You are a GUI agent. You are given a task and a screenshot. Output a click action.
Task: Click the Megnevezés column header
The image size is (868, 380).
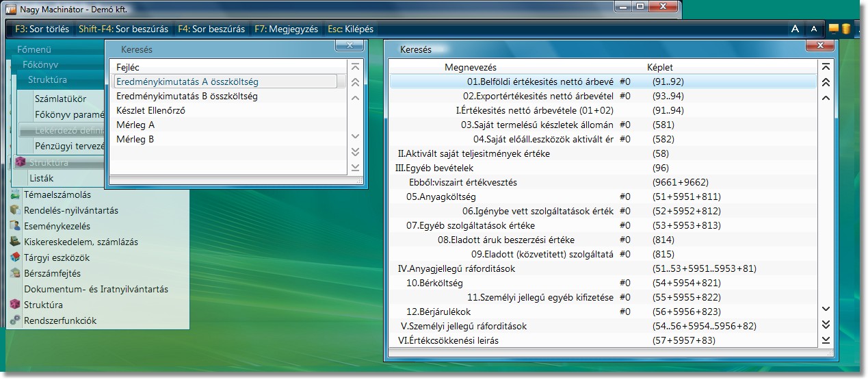point(471,67)
